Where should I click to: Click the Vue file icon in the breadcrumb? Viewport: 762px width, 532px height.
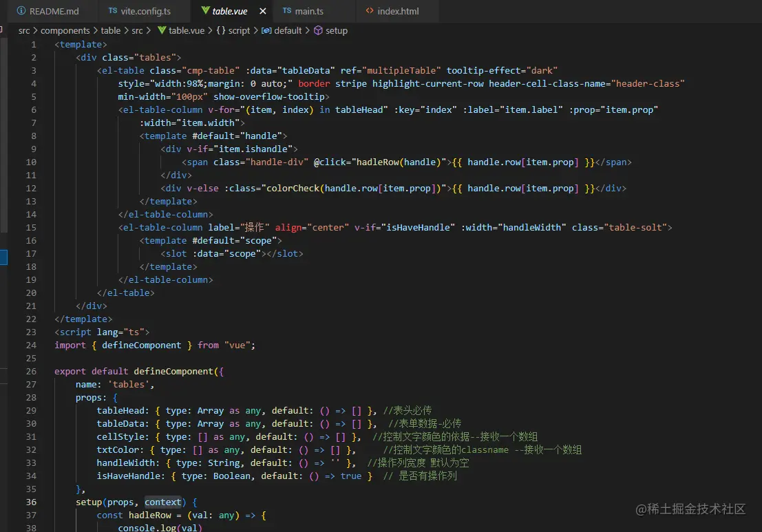(162, 30)
